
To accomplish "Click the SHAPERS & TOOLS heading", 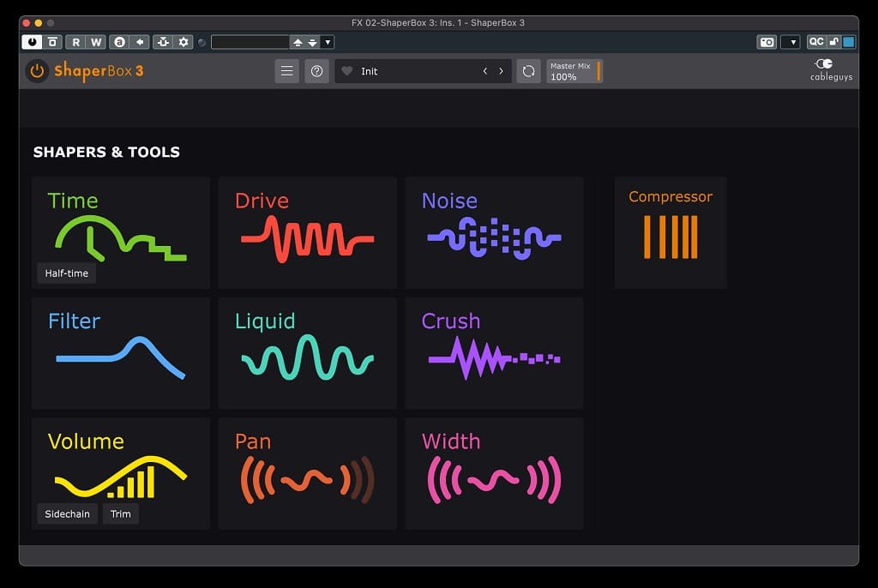I will click(106, 153).
